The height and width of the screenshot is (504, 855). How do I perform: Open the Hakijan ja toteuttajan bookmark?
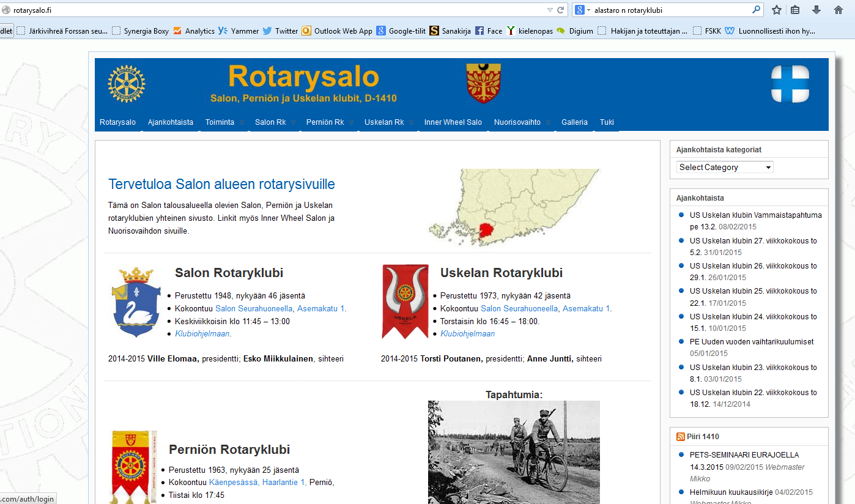(643, 31)
